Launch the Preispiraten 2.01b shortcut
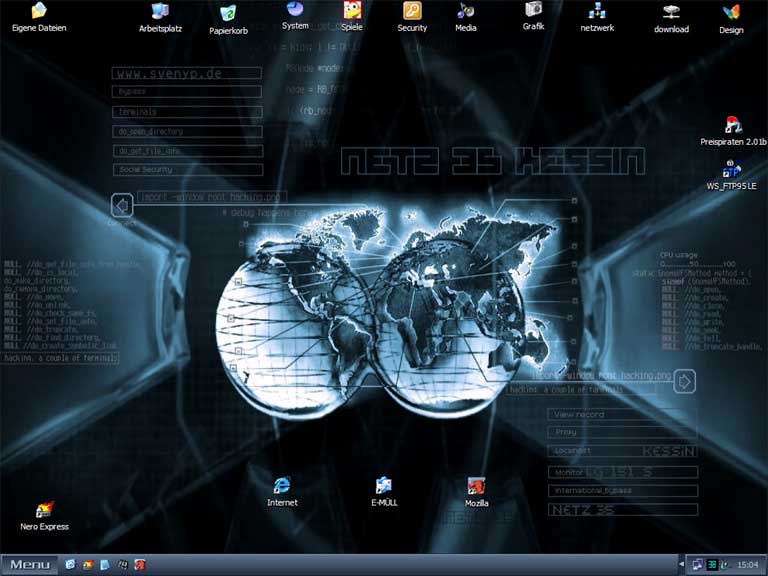768x576 pixels. click(x=733, y=131)
